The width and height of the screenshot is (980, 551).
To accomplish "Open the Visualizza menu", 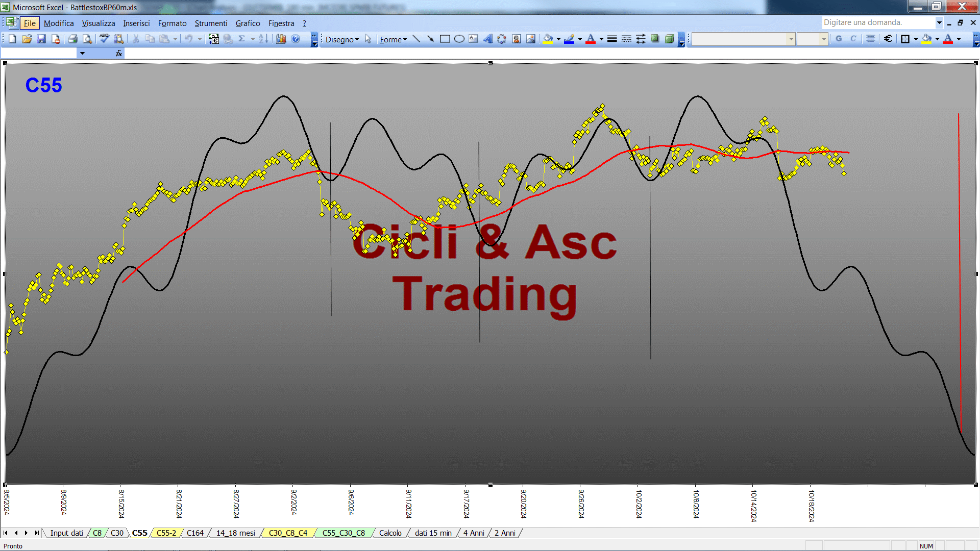I will [x=99, y=23].
